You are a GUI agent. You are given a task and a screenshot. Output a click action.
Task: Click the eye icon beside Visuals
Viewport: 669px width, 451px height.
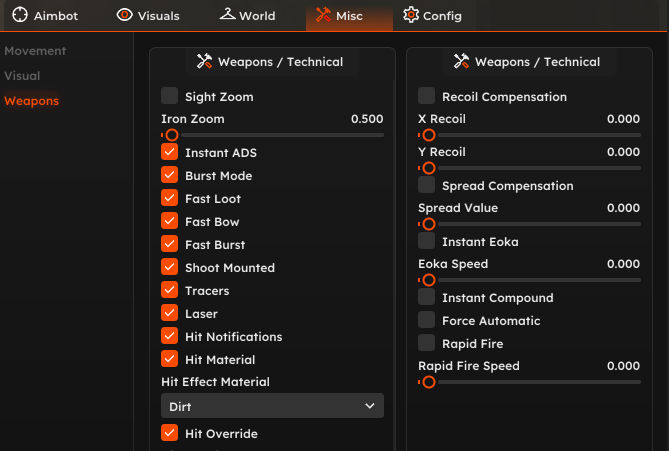click(124, 15)
